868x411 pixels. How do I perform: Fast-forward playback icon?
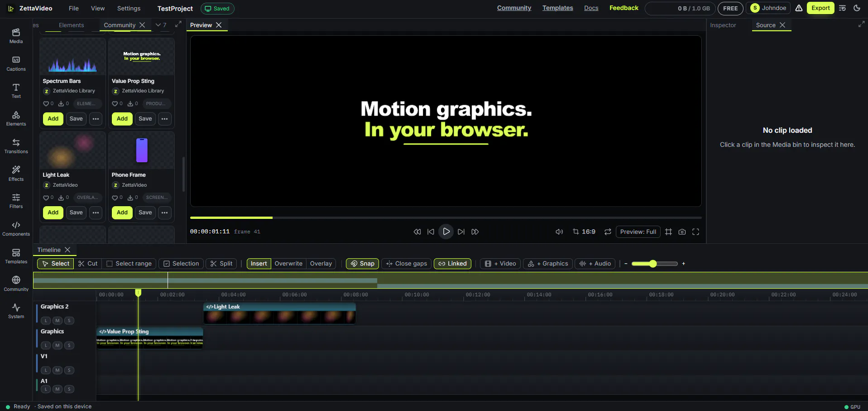tap(475, 232)
